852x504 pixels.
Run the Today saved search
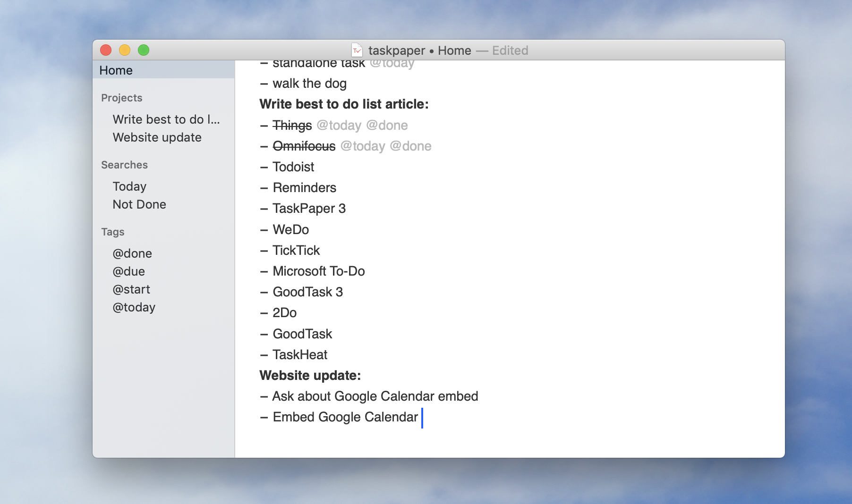click(129, 186)
